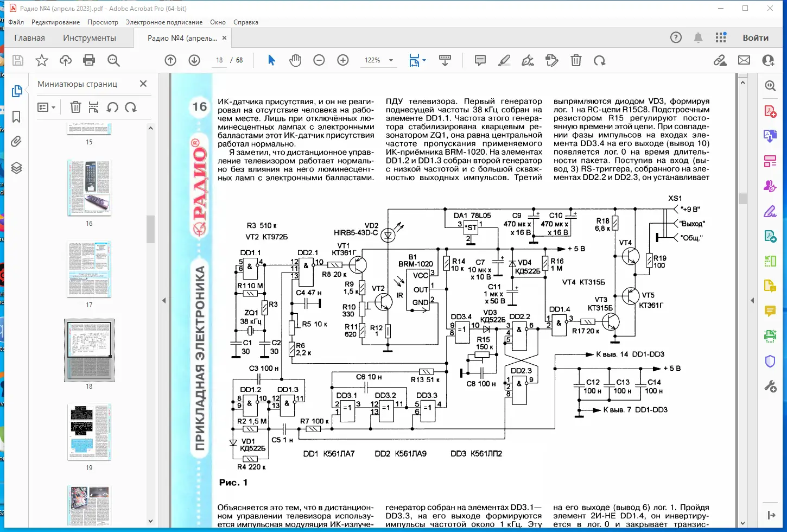Close the Радио №4 document tab

[x=225, y=38]
